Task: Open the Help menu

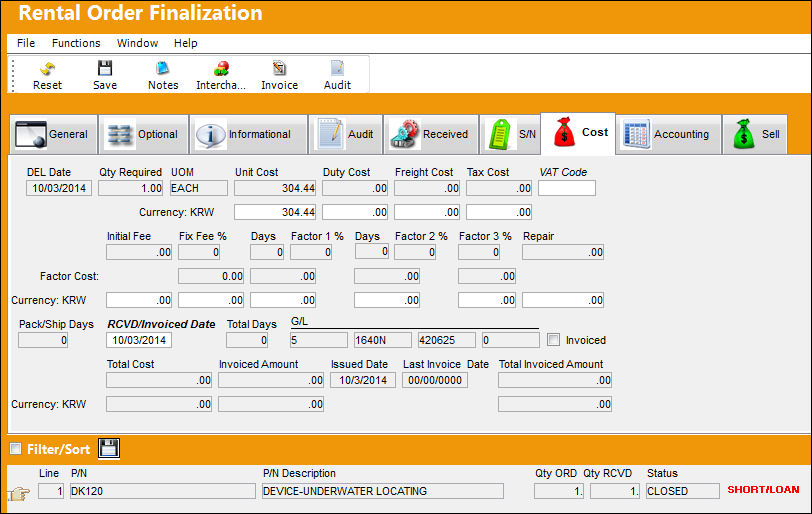Action: pyautogui.click(x=185, y=43)
